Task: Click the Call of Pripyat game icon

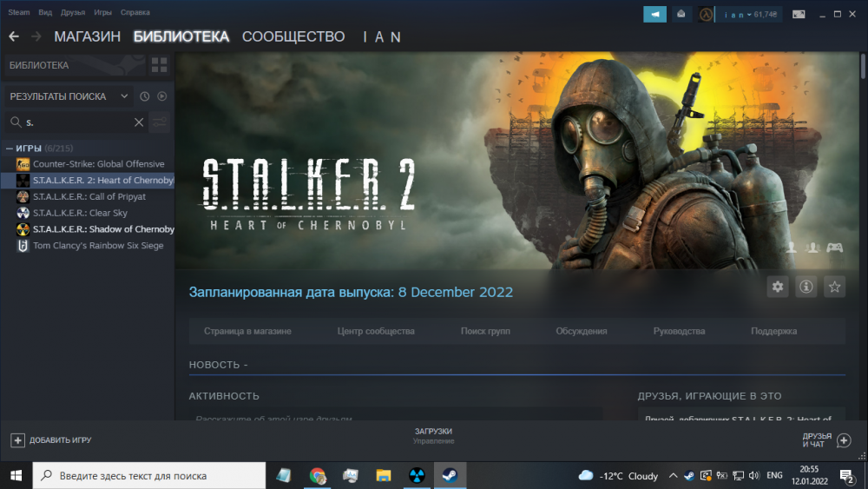Action: [23, 196]
